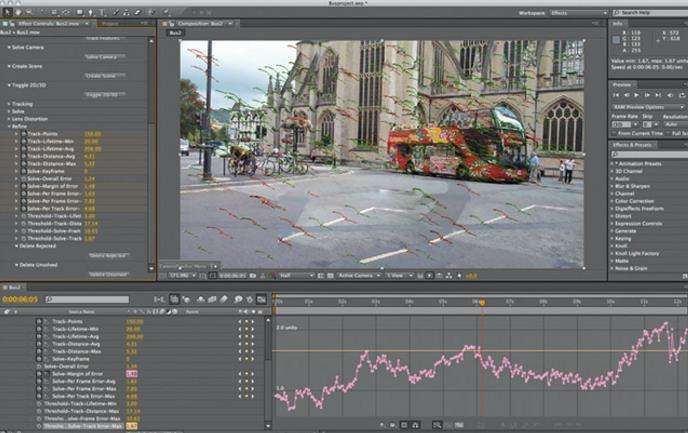Toggle stopwatch for Threshold-Track-Lifetime-Min in timeline
The image size is (688, 433).
coord(39,404)
